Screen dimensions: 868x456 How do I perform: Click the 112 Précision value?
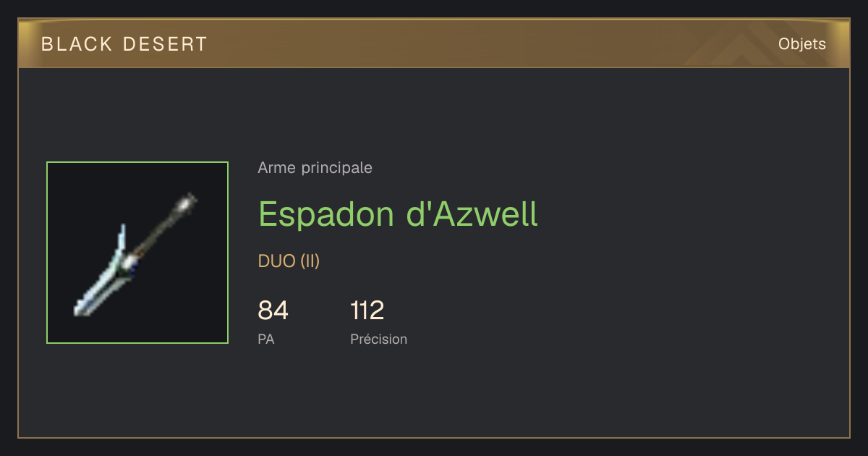pyautogui.click(x=367, y=311)
